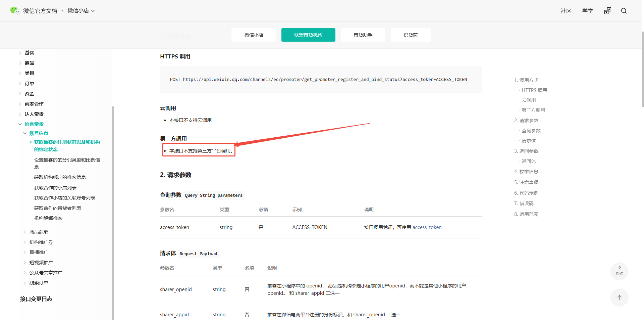
Task: Expand the 短视频推广 subsection
Action: pos(25,263)
